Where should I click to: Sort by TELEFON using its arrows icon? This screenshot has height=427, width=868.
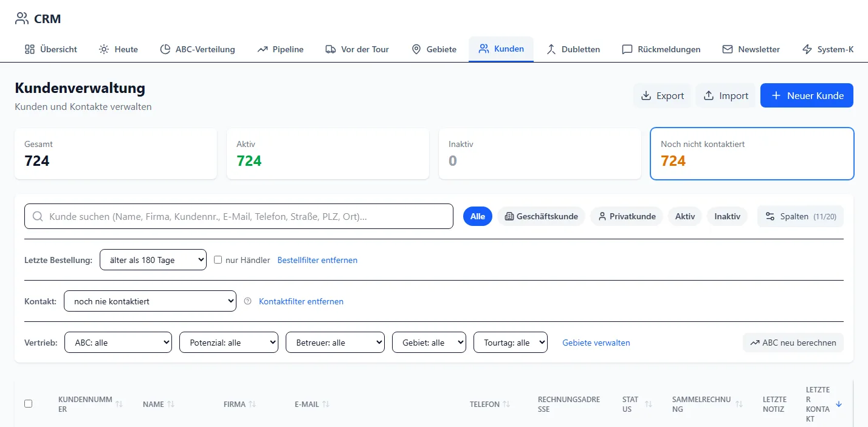coord(506,404)
